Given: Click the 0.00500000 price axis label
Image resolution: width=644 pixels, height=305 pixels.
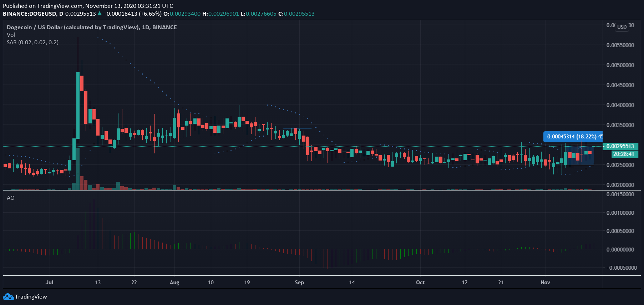Looking at the screenshot, I should coord(620,65).
